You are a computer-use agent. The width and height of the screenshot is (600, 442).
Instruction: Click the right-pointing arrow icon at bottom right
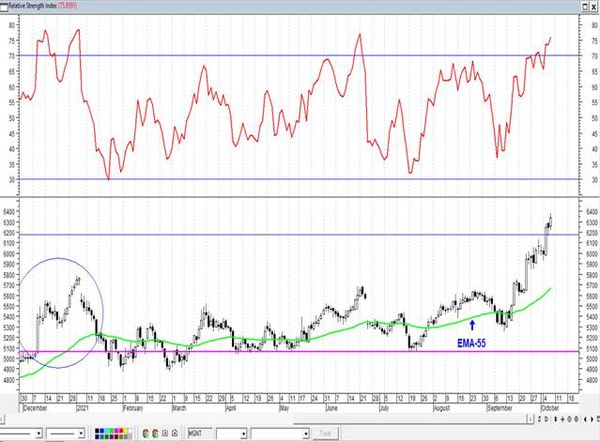coord(592,419)
